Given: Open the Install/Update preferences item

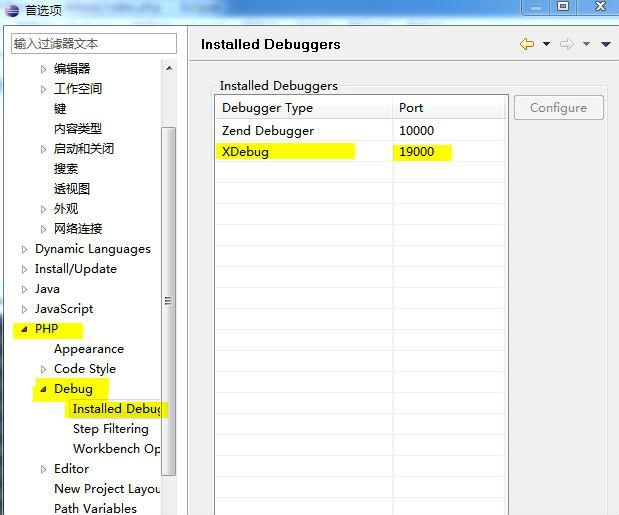Looking at the screenshot, I should (x=75, y=269).
